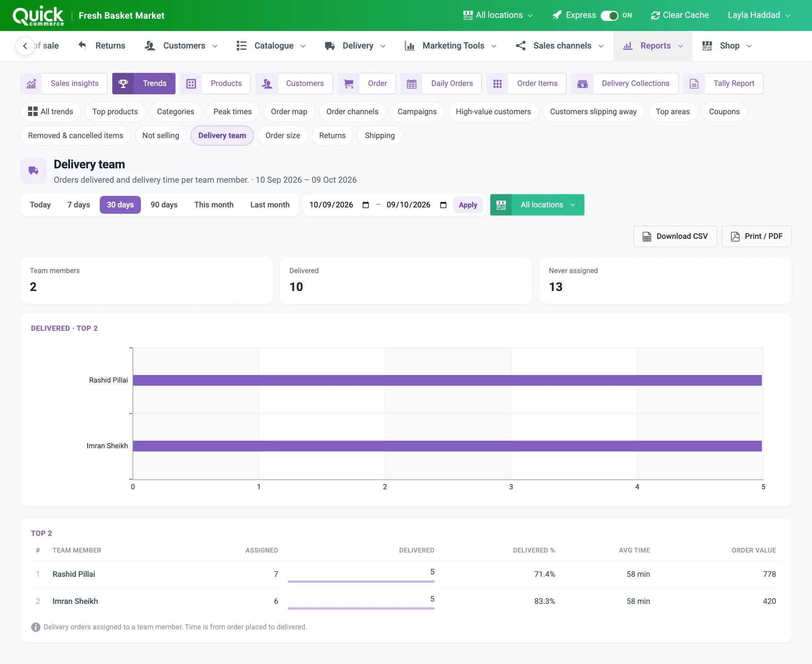
Task: Expand the Catalogue menu
Action: pyautogui.click(x=271, y=46)
